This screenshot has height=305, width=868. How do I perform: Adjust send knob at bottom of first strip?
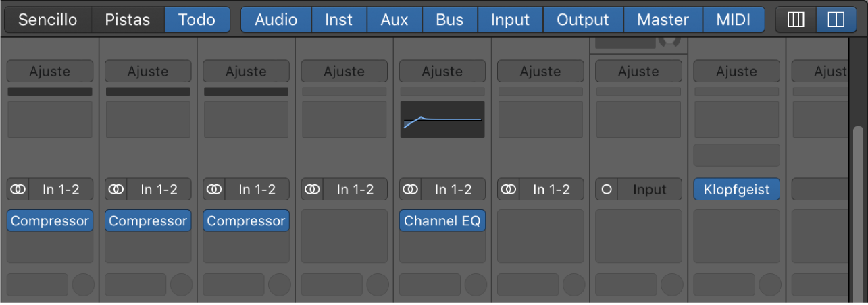(x=83, y=285)
